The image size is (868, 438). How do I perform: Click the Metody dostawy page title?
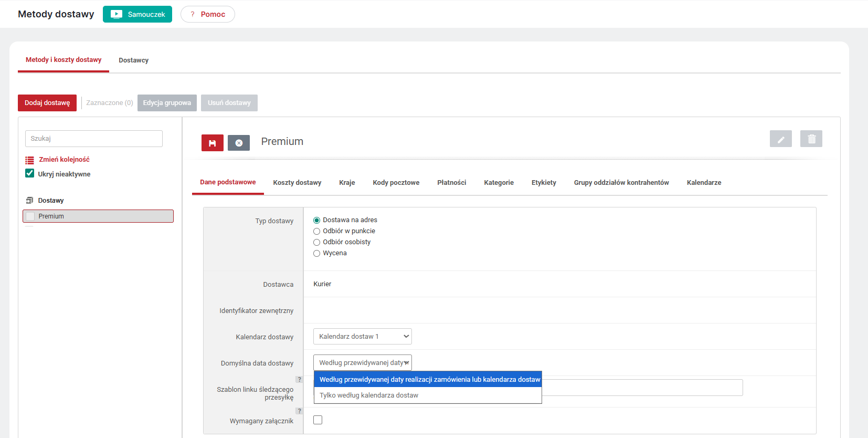56,14
